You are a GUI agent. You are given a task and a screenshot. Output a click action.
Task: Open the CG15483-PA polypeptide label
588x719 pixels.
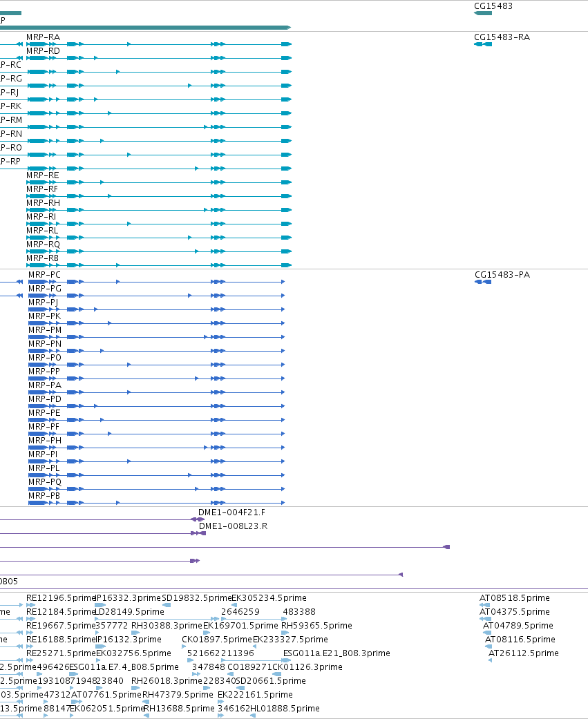click(x=502, y=275)
